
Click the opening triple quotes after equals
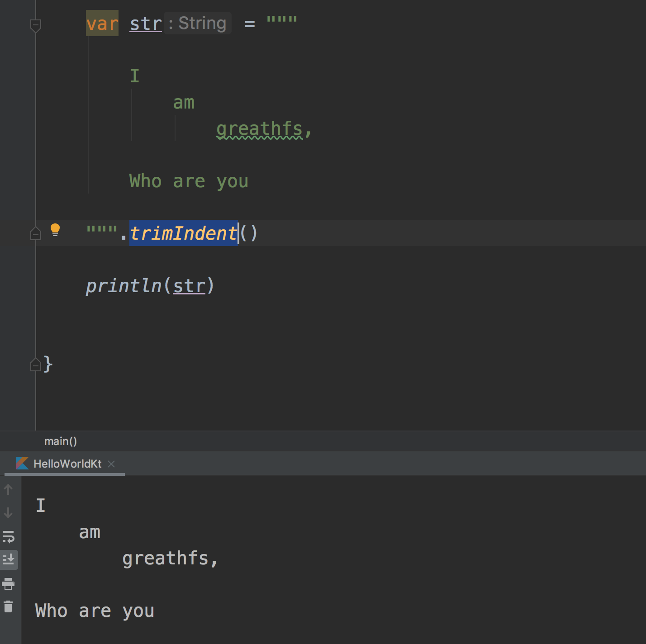coord(281,20)
